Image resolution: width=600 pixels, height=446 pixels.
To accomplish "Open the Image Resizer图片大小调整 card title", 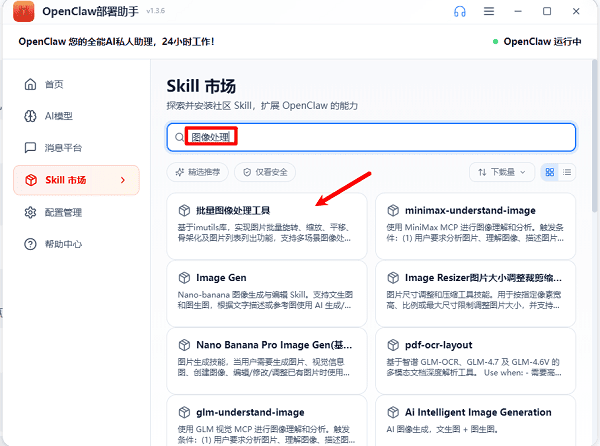I will (483, 278).
